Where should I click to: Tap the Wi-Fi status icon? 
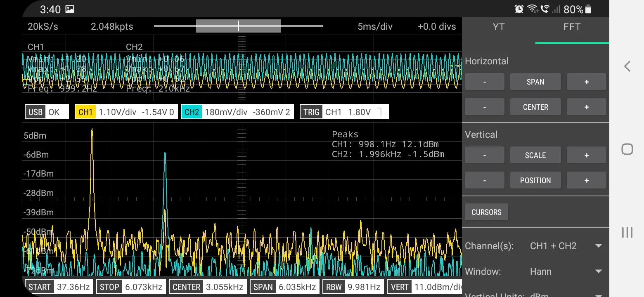coord(532,9)
